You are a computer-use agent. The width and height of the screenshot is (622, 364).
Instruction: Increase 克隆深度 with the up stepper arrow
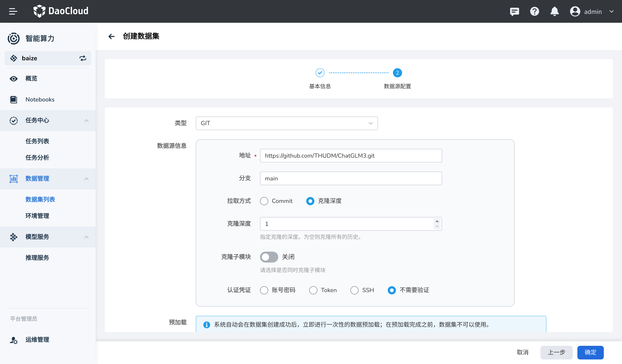click(x=437, y=221)
